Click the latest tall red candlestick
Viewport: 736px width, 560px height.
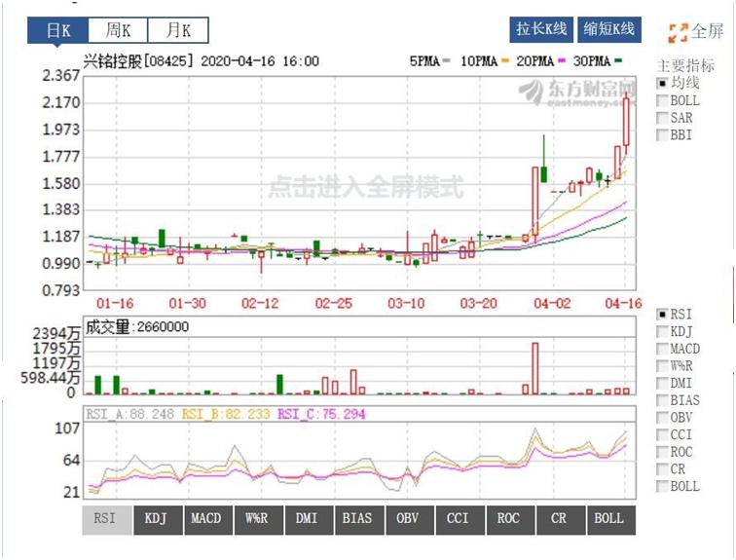pyautogui.click(x=627, y=121)
